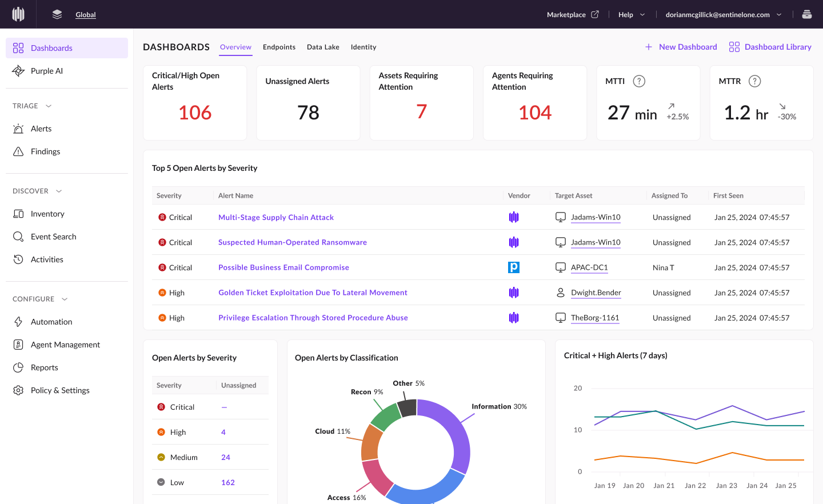Click the MTTR help question icon
The height and width of the screenshot is (504, 823).
point(754,81)
